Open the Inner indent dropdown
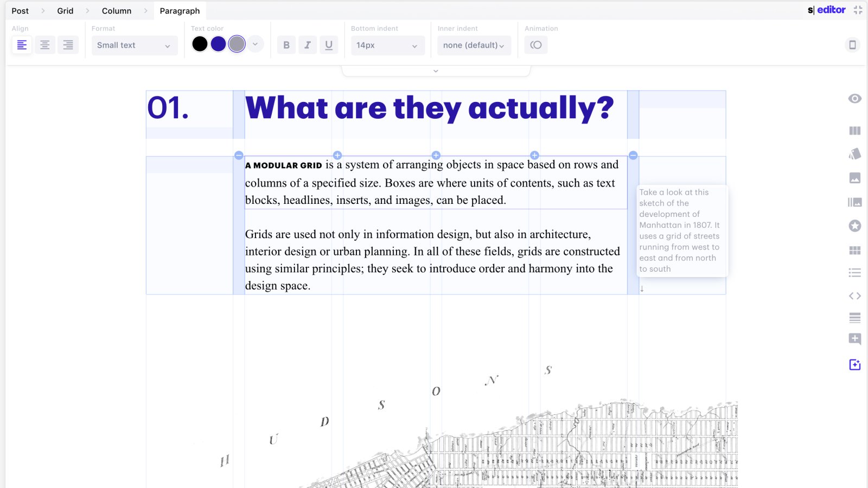Viewport: 868px width, 488px height. click(474, 45)
